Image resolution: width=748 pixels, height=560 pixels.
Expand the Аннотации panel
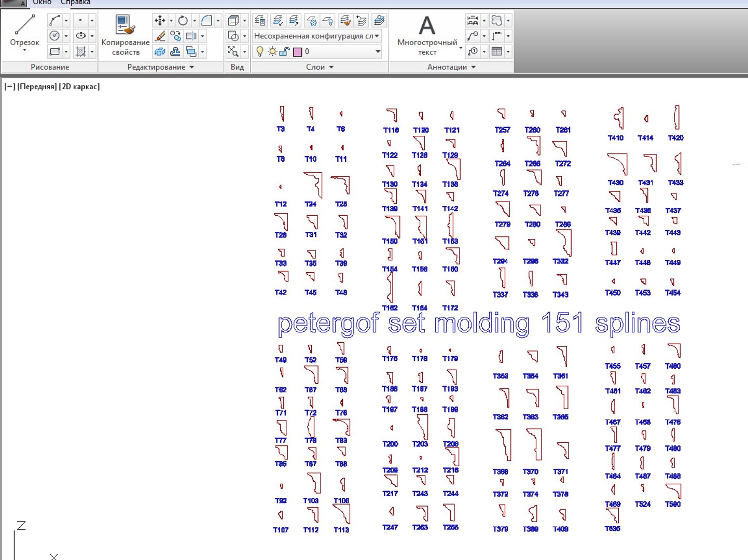pyautogui.click(x=451, y=67)
